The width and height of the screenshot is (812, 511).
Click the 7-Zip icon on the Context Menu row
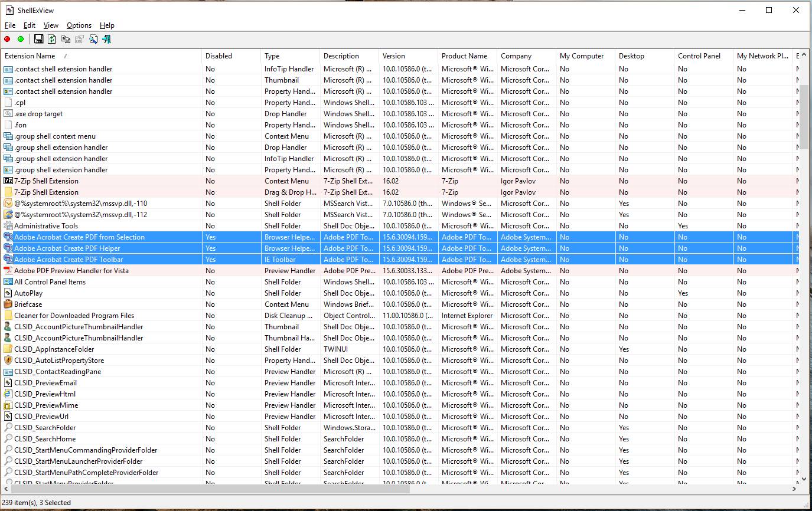pos(8,181)
